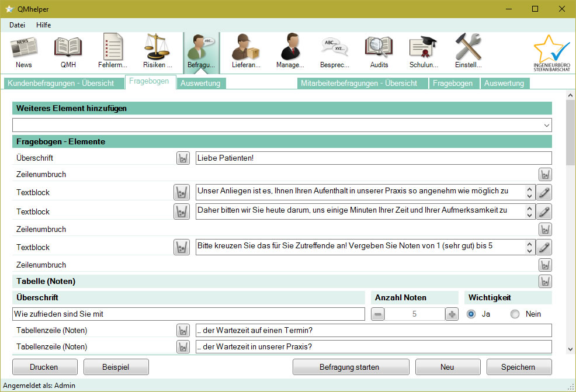This screenshot has height=392, width=576.
Task: Click the 'Fragebogen - Elemente' header
Action: click(x=282, y=141)
